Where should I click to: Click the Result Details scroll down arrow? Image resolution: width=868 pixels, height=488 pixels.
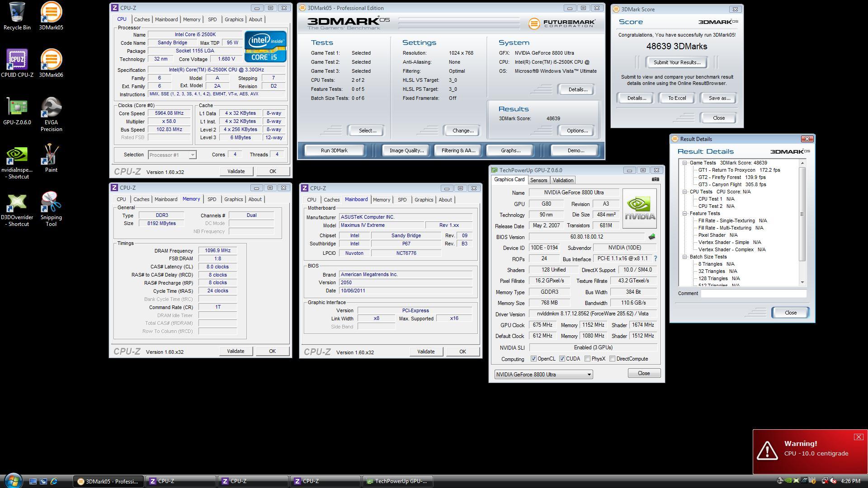(802, 282)
